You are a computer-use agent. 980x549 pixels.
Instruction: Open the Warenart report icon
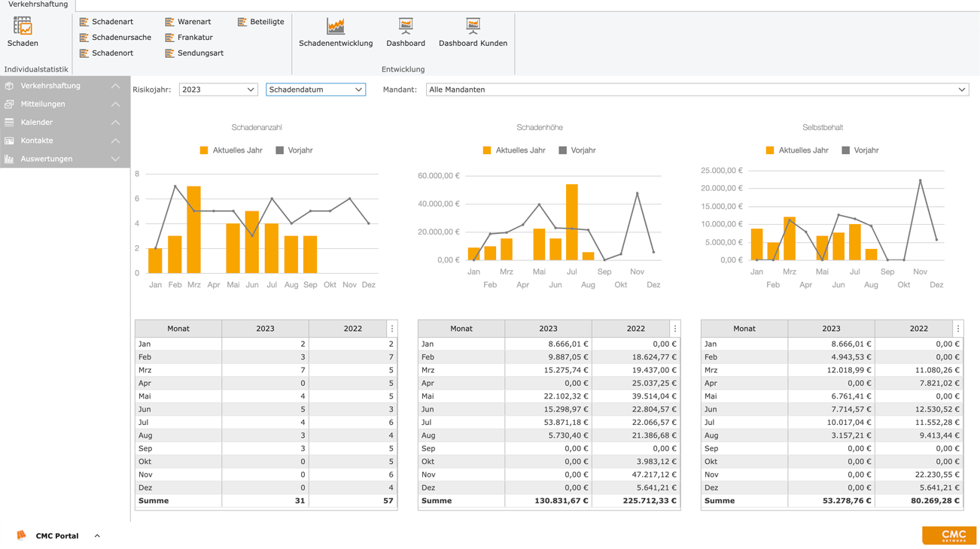tap(169, 22)
